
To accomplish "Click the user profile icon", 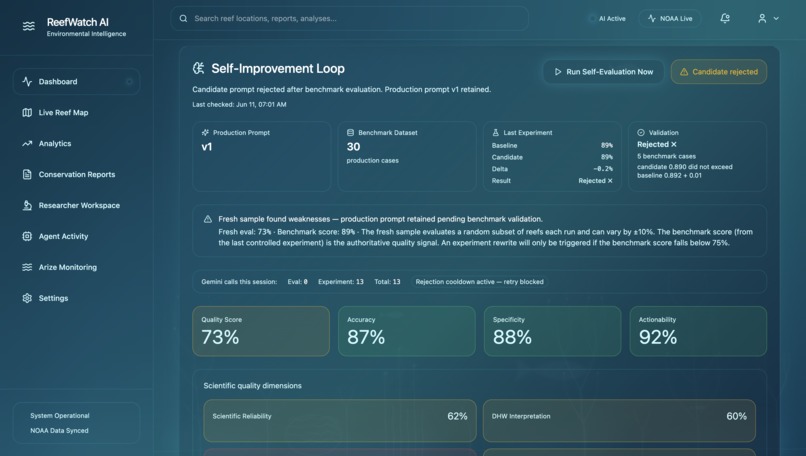I will tap(762, 19).
